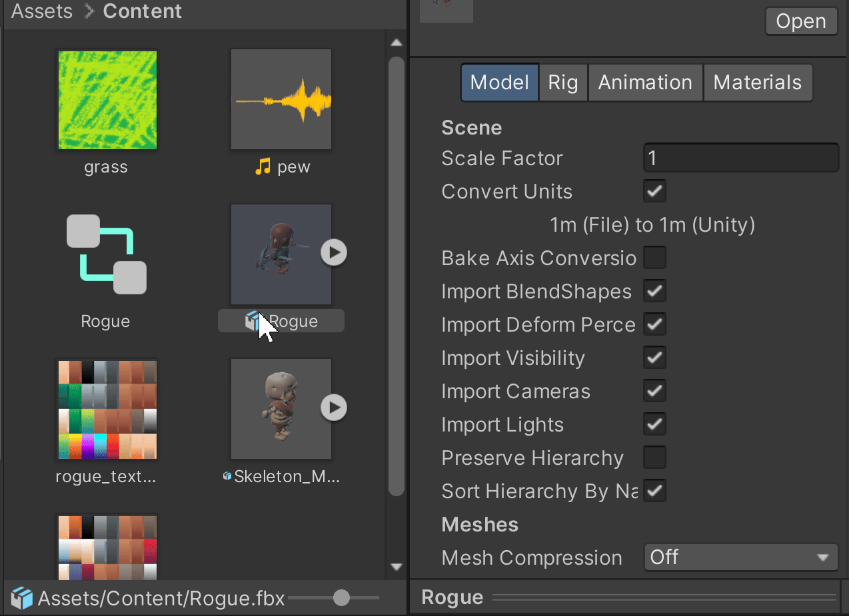Uncheck Convert Units
Viewport: 849px width, 616px height.
[654, 191]
